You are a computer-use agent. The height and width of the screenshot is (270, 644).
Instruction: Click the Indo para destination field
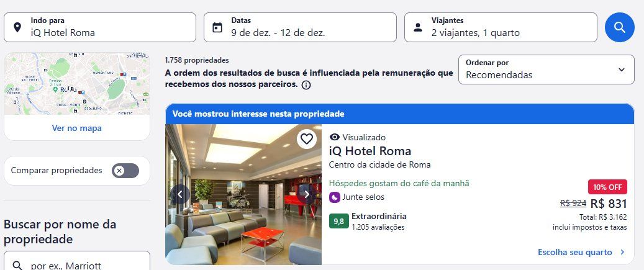[x=100, y=27]
